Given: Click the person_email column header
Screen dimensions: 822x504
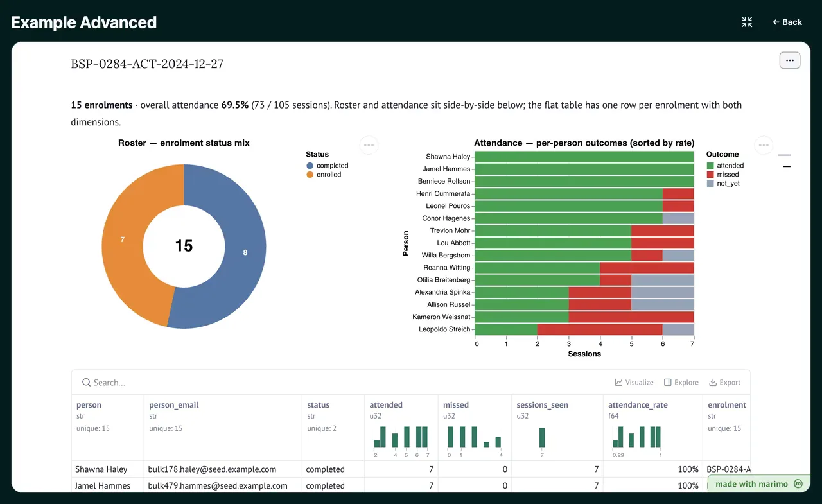Looking at the screenshot, I should [x=173, y=405].
